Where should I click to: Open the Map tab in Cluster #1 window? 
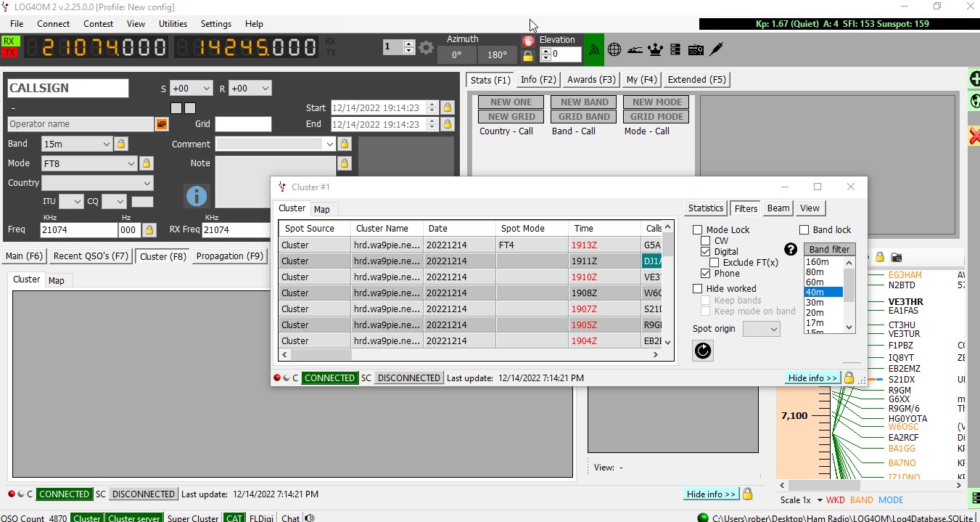coord(322,209)
